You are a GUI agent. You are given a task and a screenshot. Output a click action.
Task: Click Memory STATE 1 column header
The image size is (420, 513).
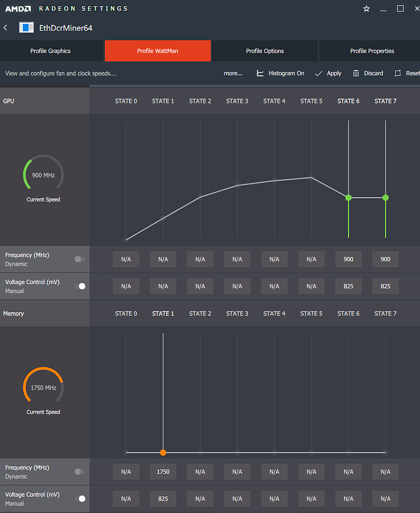[x=163, y=313]
